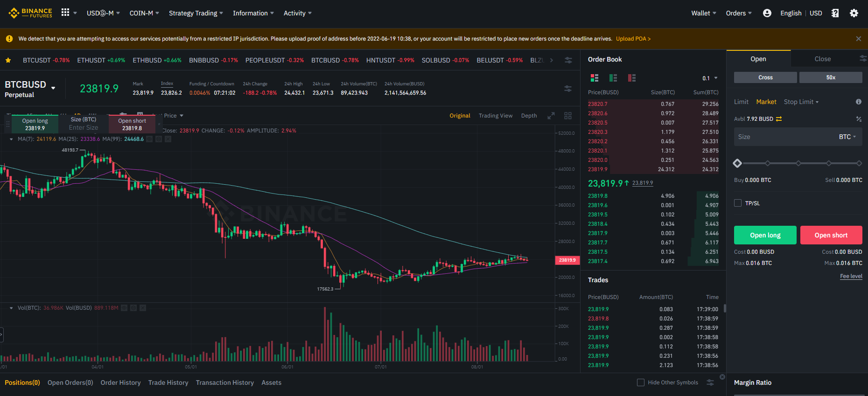
Task: Click the transfer arrows next to Avbl balance
Action: click(779, 119)
